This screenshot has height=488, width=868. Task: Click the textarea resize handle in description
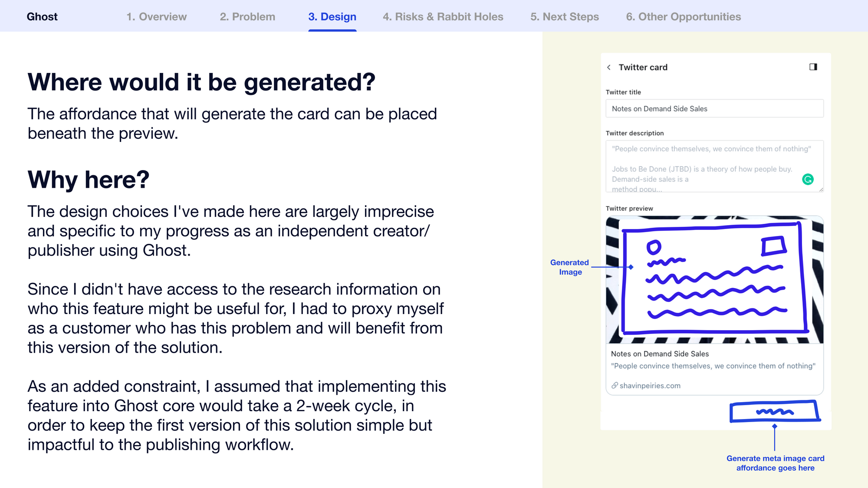821,189
